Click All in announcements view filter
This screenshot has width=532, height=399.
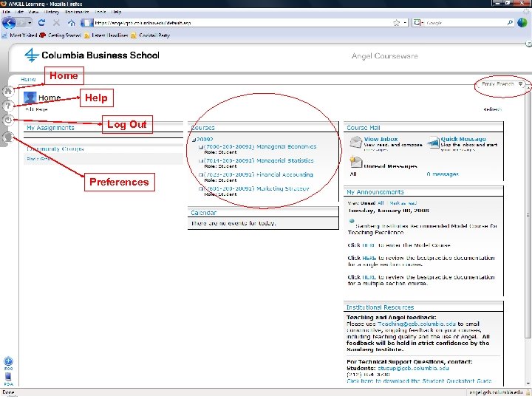(381, 203)
